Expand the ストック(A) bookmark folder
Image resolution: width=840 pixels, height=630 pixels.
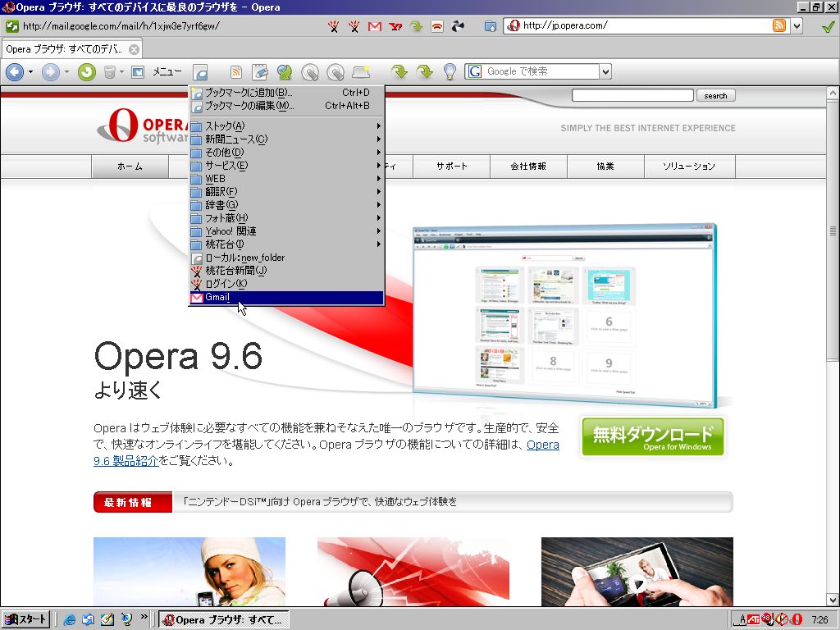coord(286,126)
